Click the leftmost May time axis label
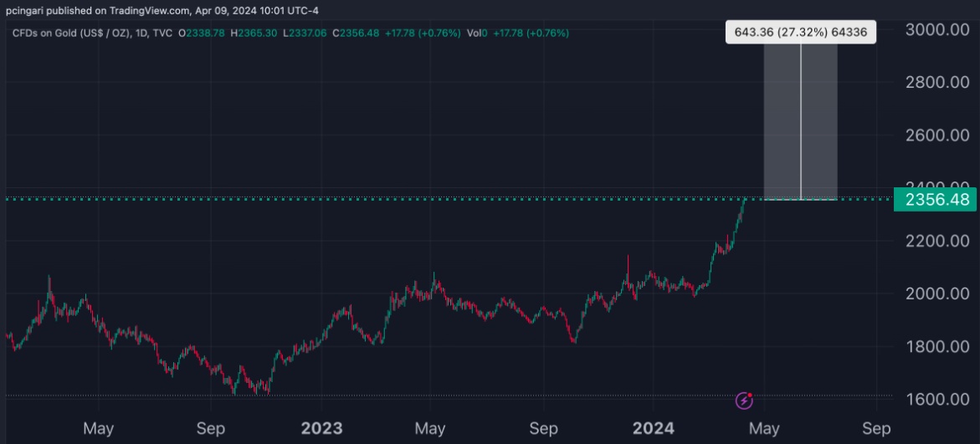This screenshot has width=980, height=444. (99, 429)
